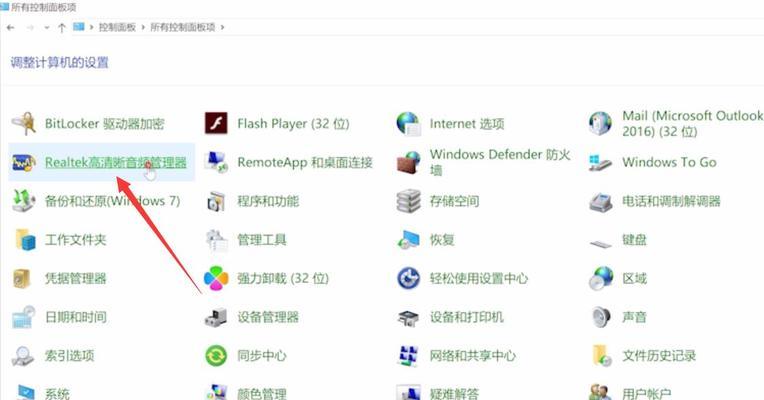The width and height of the screenshot is (764, 400).
Task: Open the 键盘 keyboard icon
Action: tap(600, 243)
